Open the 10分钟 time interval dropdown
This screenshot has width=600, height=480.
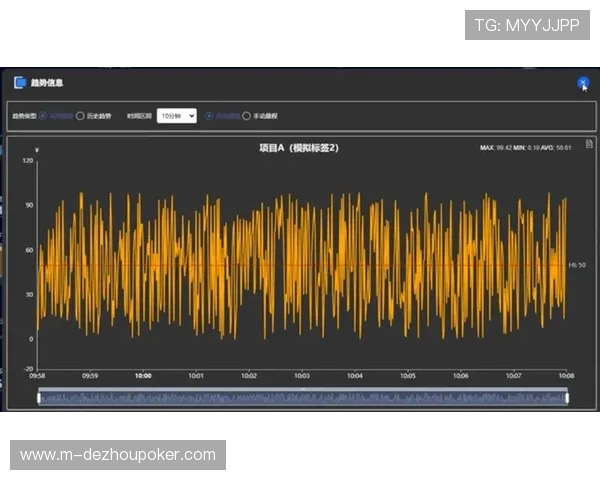click(177, 116)
